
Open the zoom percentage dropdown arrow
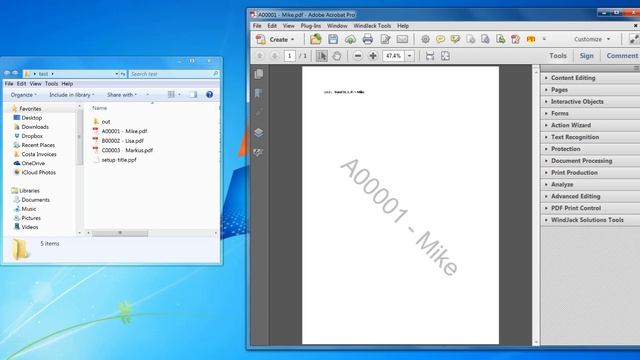409,56
